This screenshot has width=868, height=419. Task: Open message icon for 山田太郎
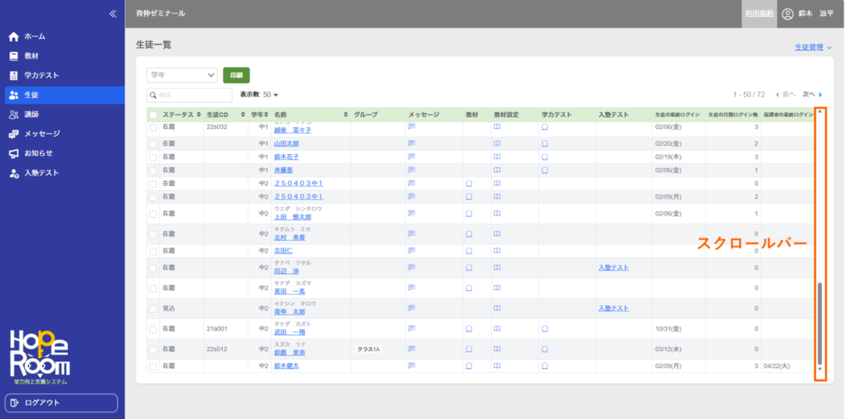[x=411, y=143]
